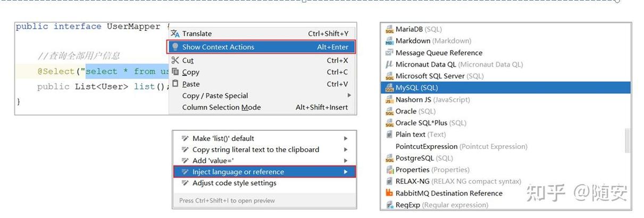Expand the Add 'value=' submenu arrow
Screen dimensions: 644x218
coord(346,161)
